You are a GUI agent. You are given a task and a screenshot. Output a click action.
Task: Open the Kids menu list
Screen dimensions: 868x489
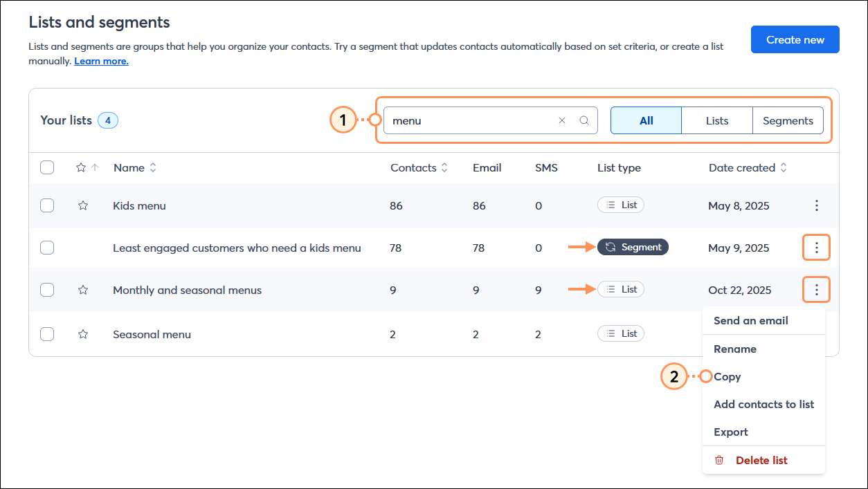coord(139,205)
